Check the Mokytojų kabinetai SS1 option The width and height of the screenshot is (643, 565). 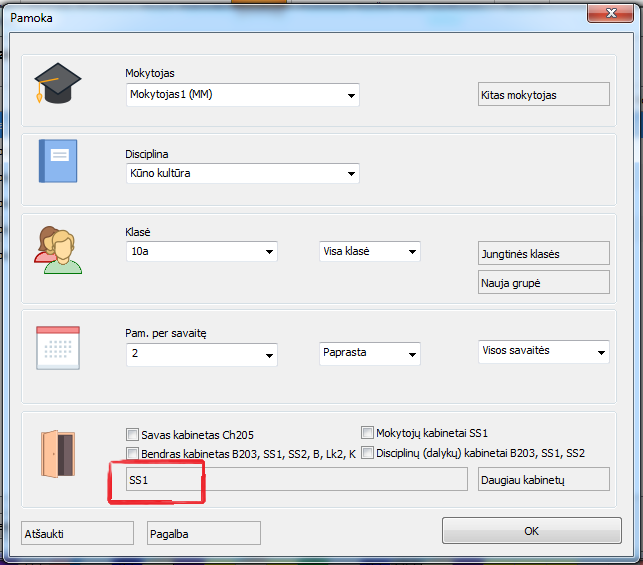tap(367, 433)
